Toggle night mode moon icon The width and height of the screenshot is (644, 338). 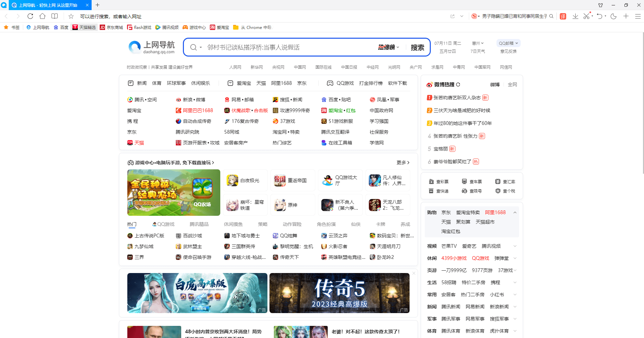coord(613,16)
